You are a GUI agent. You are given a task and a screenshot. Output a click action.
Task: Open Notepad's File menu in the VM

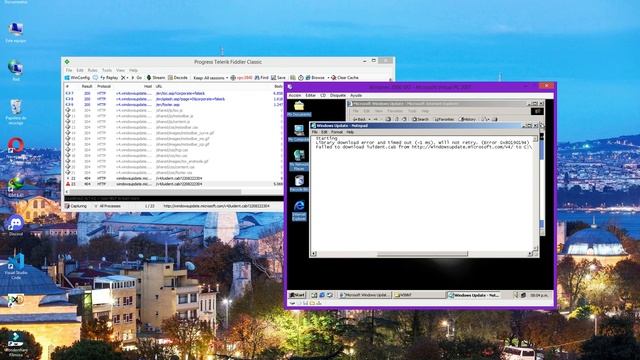tap(315, 132)
